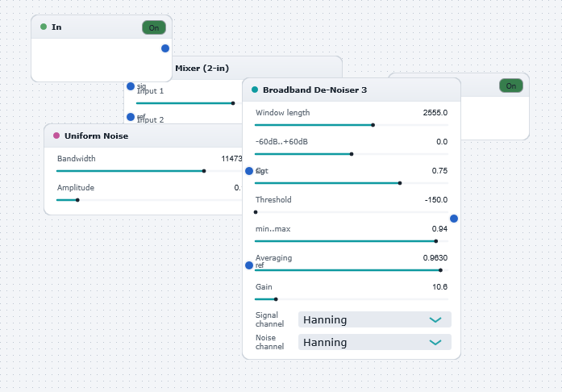The height and width of the screenshot is (392, 562).
Task: Open the Signal channel dropdown
Action: 375,319
